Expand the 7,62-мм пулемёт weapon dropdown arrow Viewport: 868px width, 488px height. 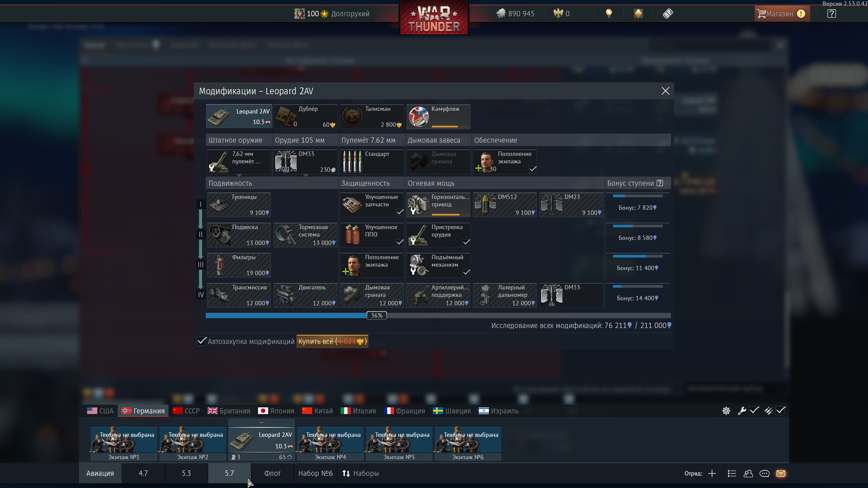point(239,176)
